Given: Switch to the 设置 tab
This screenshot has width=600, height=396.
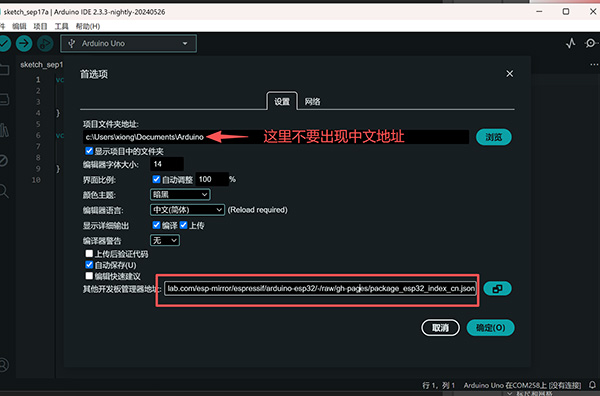Looking at the screenshot, I should tap(282, 101).
